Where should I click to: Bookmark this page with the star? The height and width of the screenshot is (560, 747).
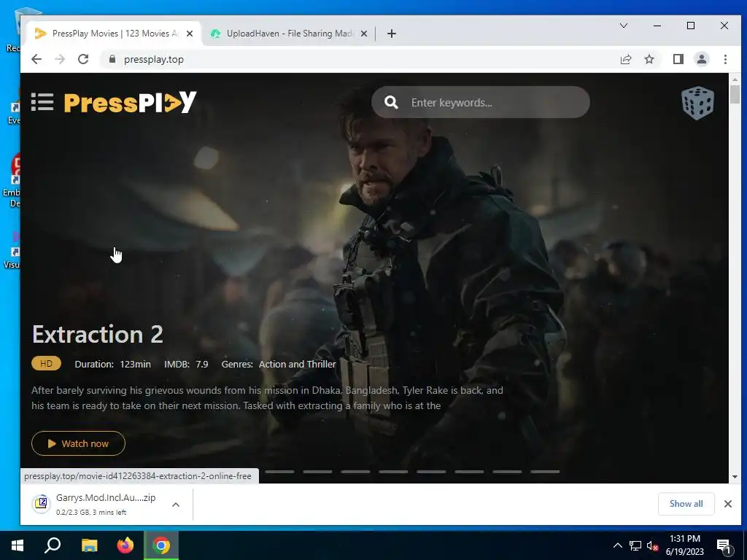(649, 59)
